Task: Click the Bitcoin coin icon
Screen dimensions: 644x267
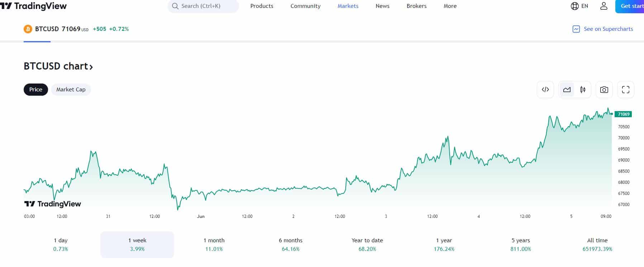Action: pos(28,29)
